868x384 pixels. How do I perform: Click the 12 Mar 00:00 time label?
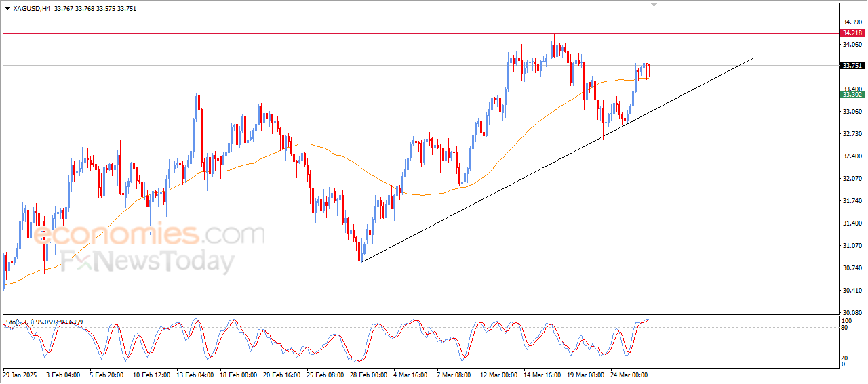point(498,374)
